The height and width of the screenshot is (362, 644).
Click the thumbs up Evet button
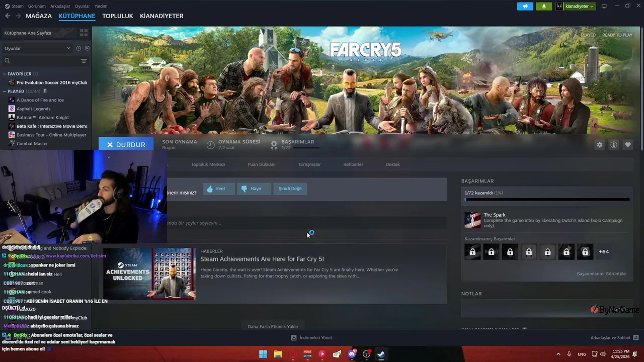219,189
